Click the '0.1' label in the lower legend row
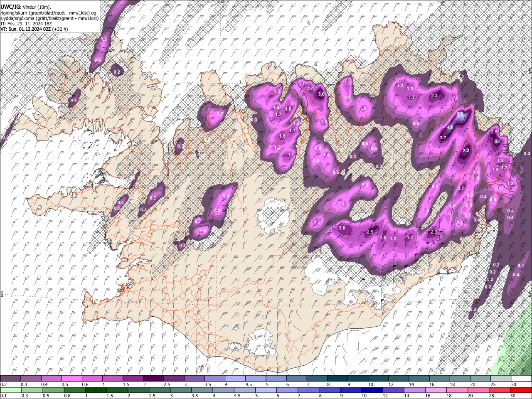 point(3,396)
